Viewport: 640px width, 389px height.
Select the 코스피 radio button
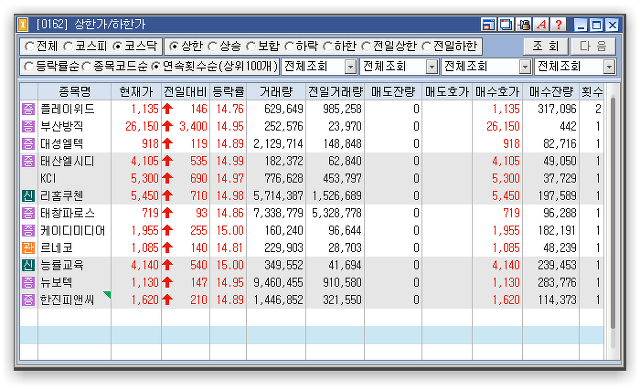68,46
